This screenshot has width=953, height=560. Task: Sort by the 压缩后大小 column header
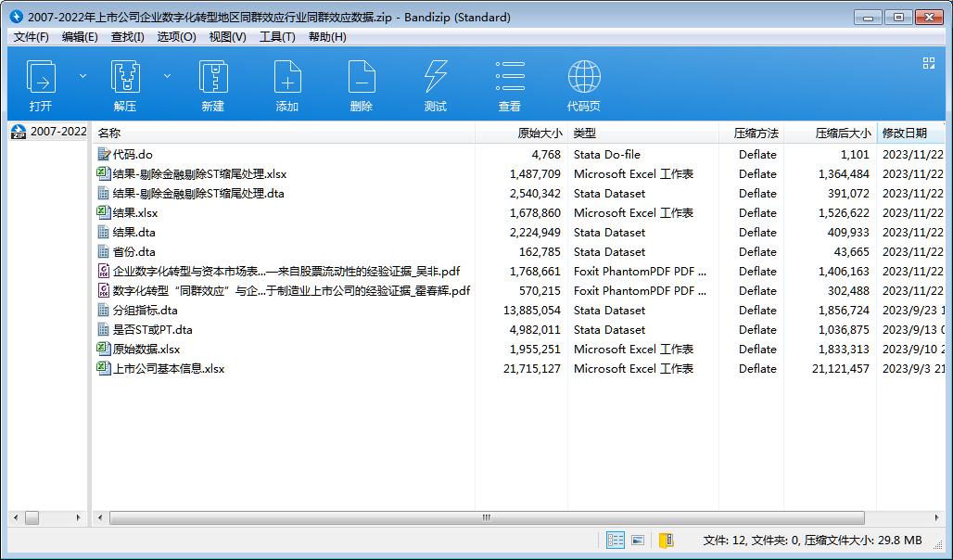pos(831,134)
